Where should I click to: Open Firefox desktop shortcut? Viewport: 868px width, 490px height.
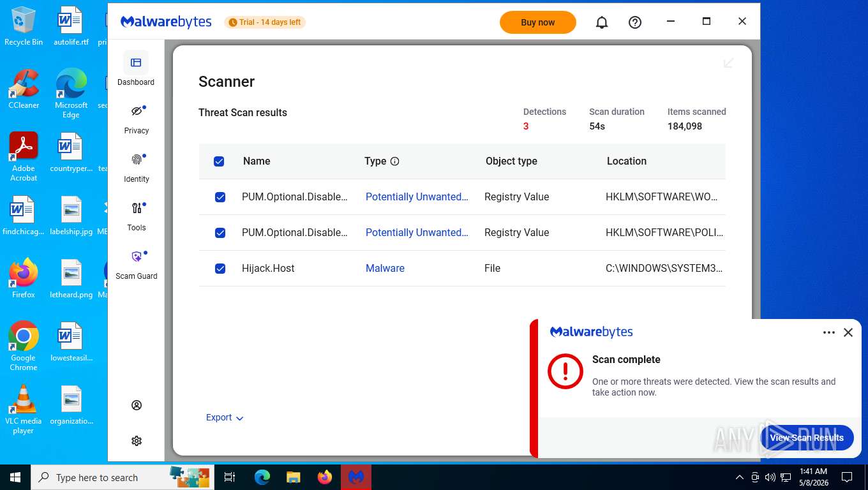pyautogui.click(x=24, y=279)
